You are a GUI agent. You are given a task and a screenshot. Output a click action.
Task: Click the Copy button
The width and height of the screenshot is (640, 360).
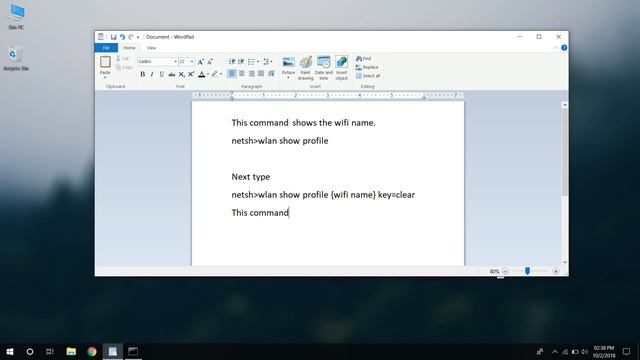pyautogui.click(x=124, y=67)
